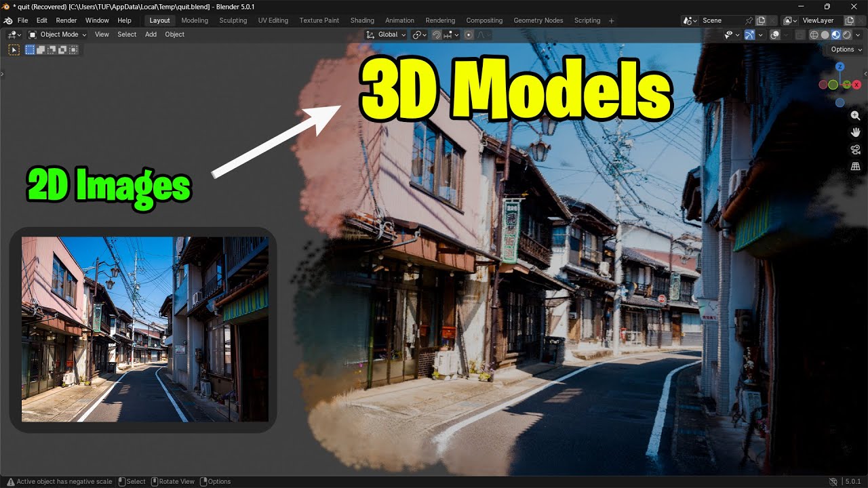This screenshot has height=488, width=868.
Task: Switch to the Sculpting workspace tab
Action: [x=233, y=20]
